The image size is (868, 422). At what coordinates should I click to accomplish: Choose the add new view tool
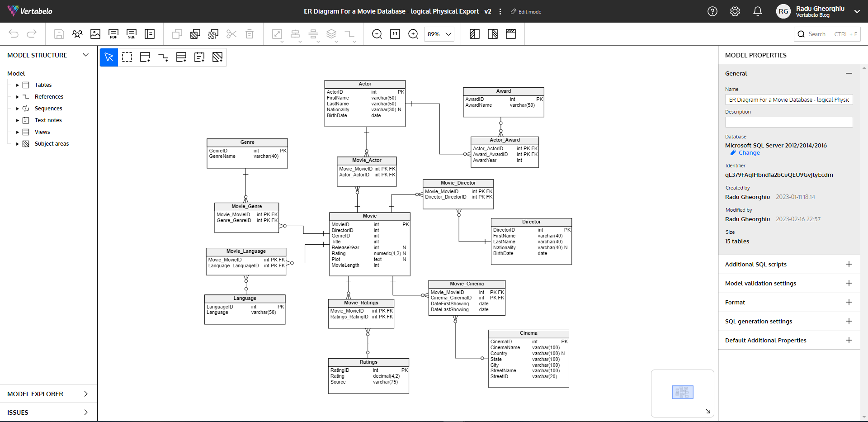pos(181,57)
